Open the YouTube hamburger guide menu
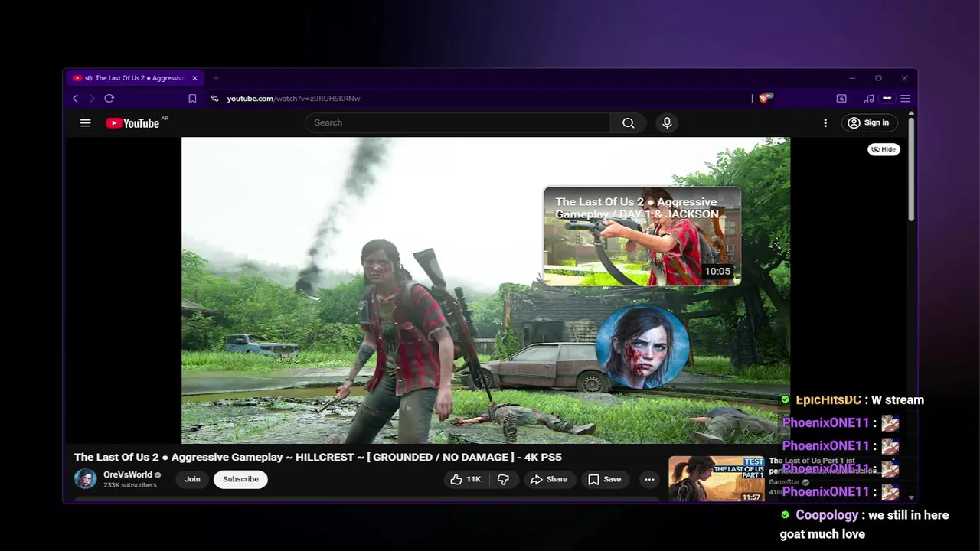 point(86,122)
